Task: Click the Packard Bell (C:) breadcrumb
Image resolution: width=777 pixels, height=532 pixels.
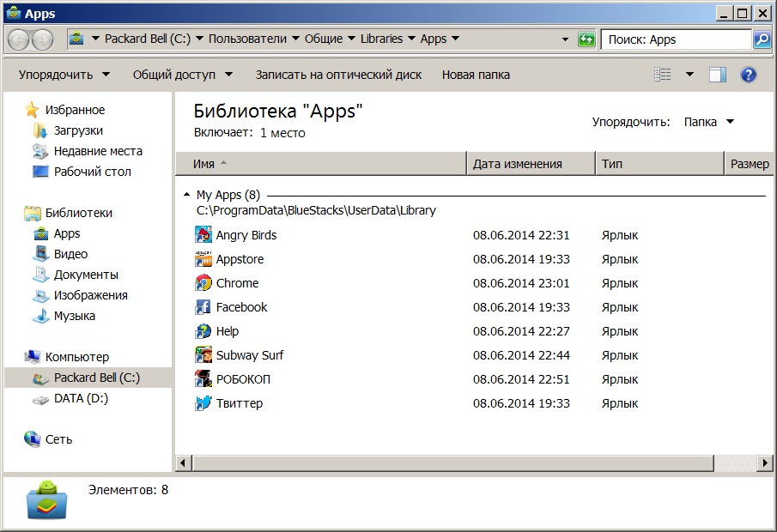Action: click(x=147, y=39)
